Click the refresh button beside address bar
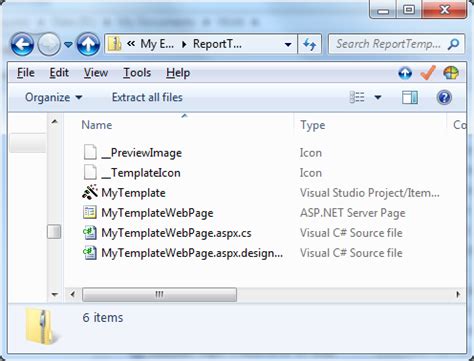 click(310, 44)
